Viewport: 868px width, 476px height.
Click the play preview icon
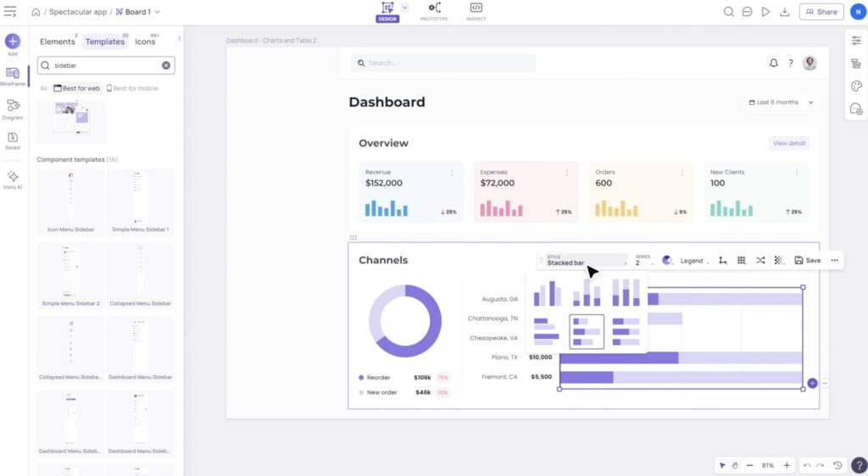(x=765, y=12)
